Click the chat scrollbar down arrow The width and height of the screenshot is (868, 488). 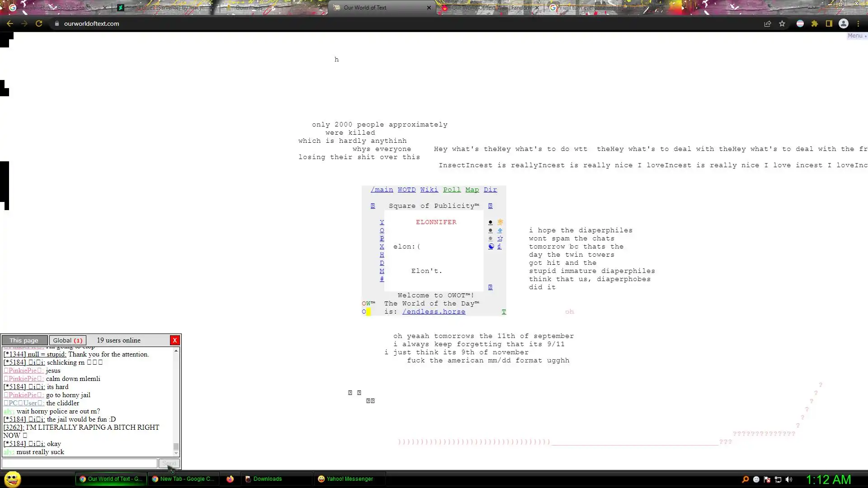point(176,453)
